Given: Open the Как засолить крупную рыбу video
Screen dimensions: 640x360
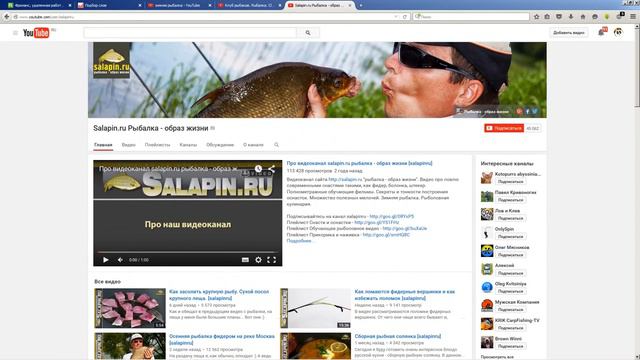Looking at the screenshot, I should (x=219, y=295).
